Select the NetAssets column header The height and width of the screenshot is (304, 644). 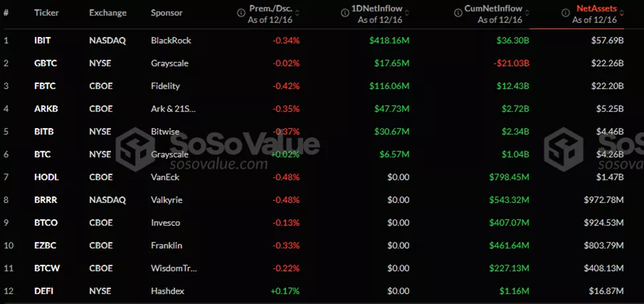(596, 9)
